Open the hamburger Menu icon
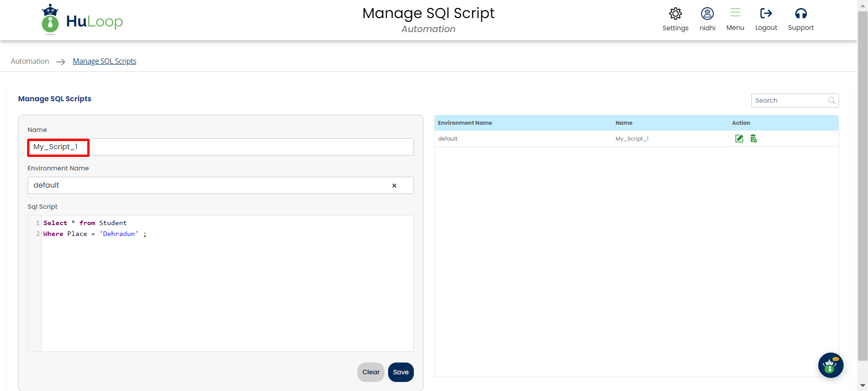 (x=735, y=13)
